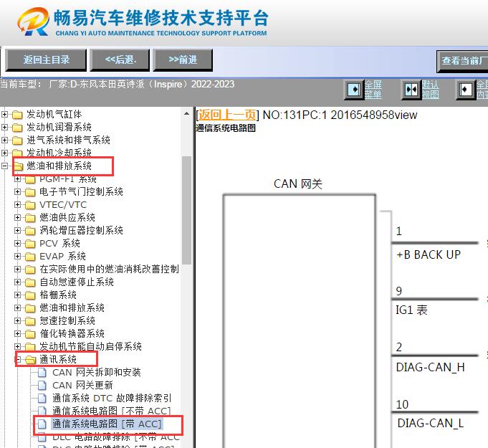The image size is (488, 448).
Task: Select the 催化转换器系统 folder
Action: (72, 334)
